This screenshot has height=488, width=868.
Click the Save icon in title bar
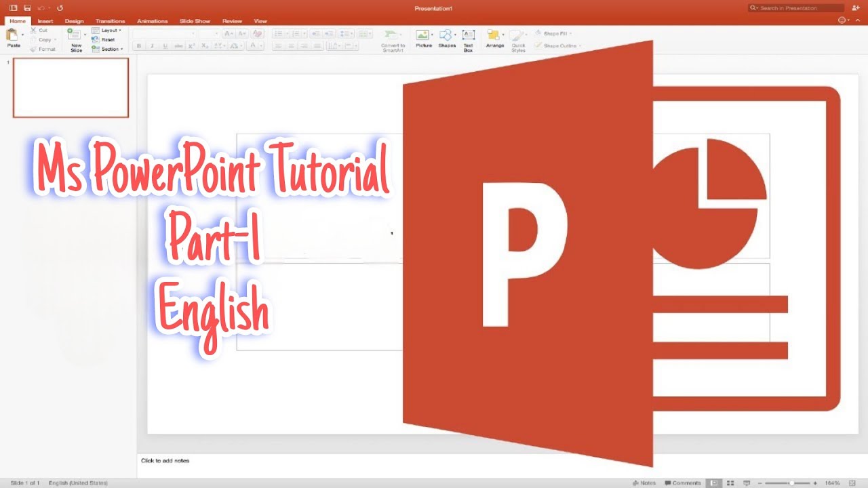pyautogui.click(x=27, y=7)
